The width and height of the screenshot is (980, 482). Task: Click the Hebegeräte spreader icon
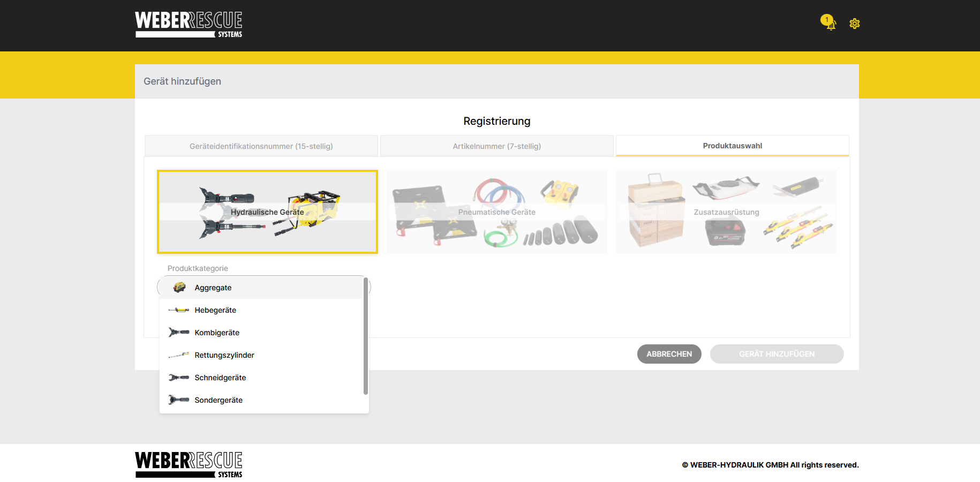179,310
